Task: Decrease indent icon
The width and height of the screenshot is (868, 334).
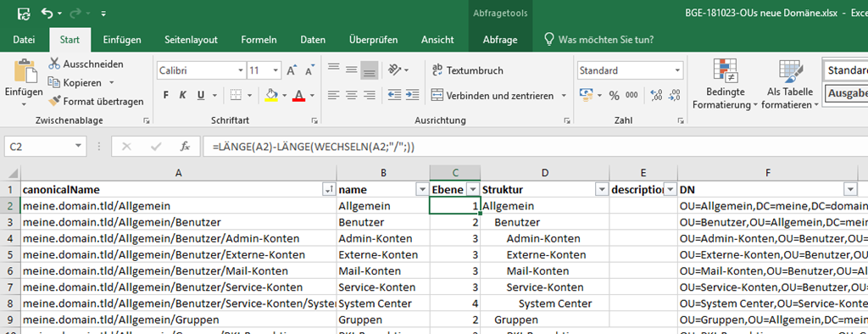Action: (x=394, y=95)
